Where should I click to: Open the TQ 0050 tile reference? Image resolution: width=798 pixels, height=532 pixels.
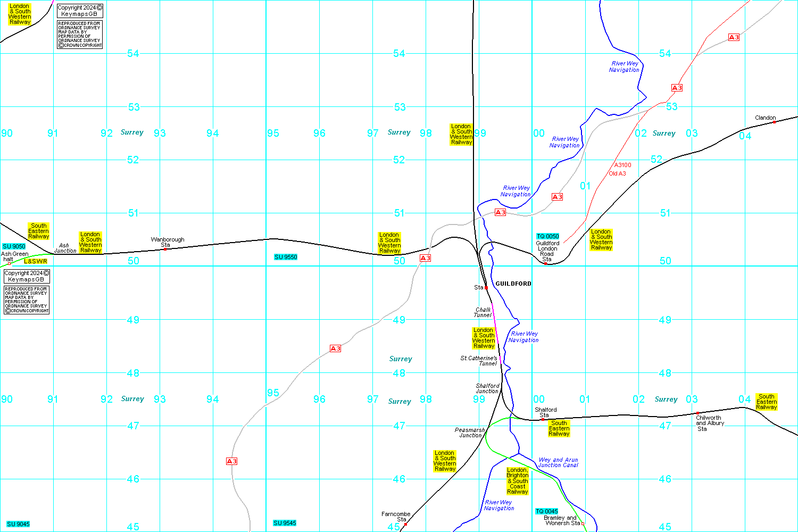(x=547, y=236)
